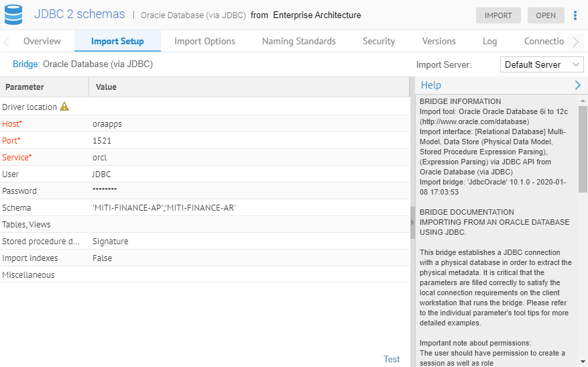Open the Import Server dropdown

[x=542, y=64]
